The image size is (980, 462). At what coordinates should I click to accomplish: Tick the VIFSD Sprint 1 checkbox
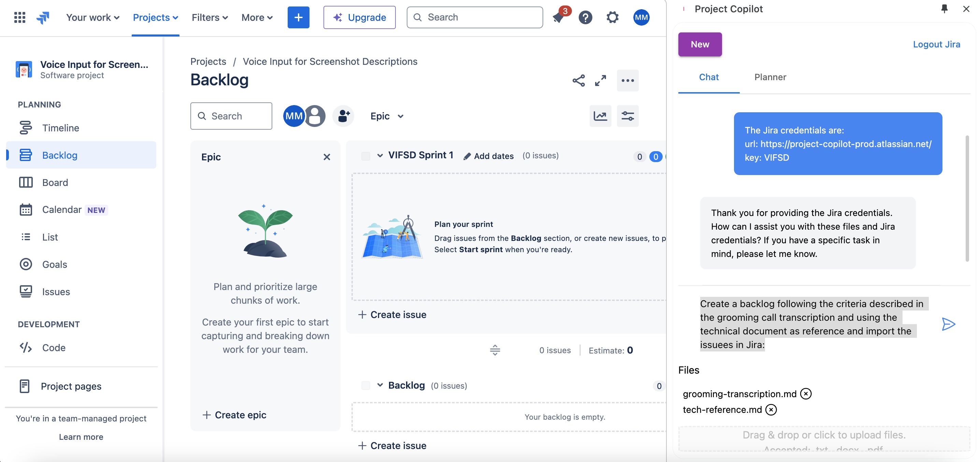(x=365, y=156)
